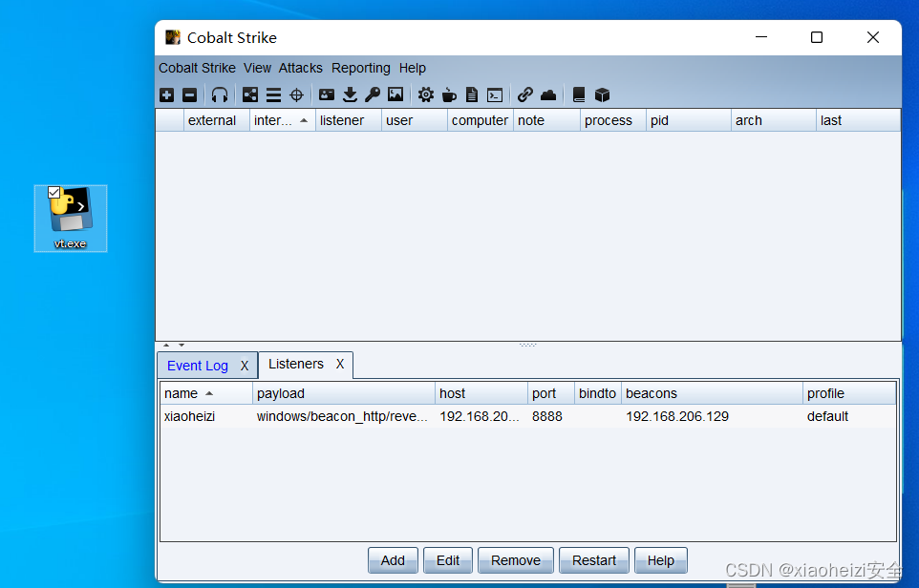This screenshot has width=919, height=588.
Task: Click the book help icon in toolbar
Action: [579, 94]
